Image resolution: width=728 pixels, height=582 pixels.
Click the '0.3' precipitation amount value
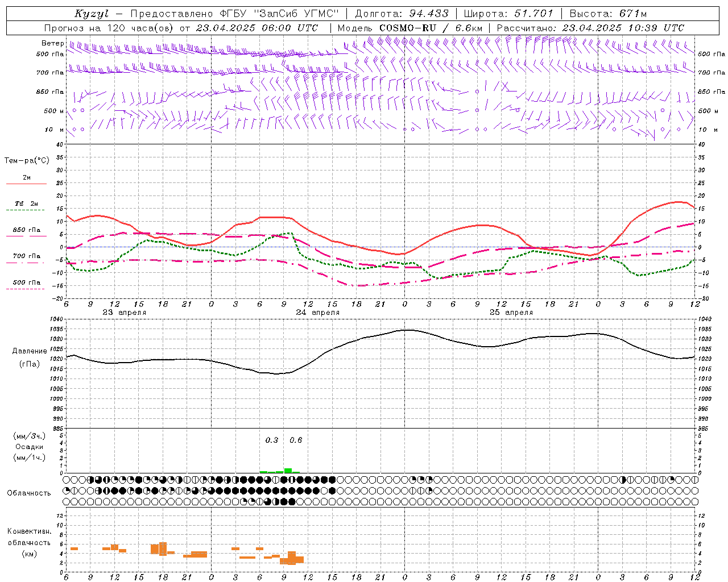(272, 440)
